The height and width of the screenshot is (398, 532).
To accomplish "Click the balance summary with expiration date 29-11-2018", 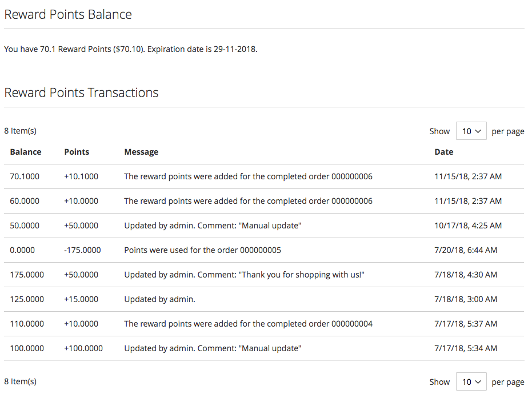I will (131, 49).
